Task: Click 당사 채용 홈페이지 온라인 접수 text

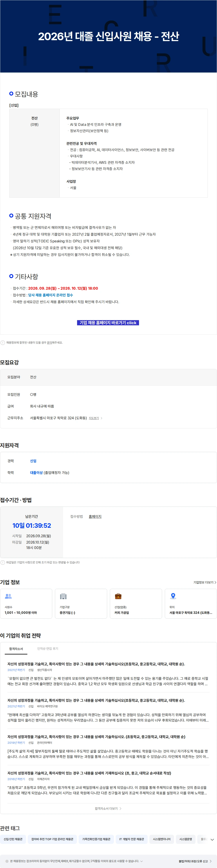Action: pos(51,295)
